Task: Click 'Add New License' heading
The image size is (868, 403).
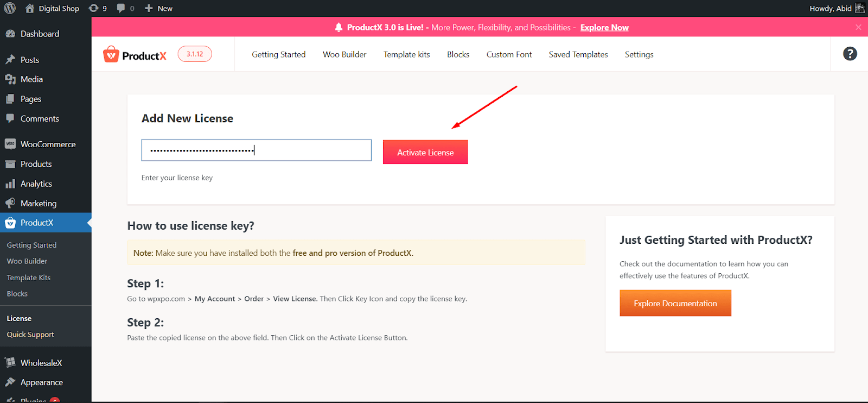Action: click(x=187, y=118)
